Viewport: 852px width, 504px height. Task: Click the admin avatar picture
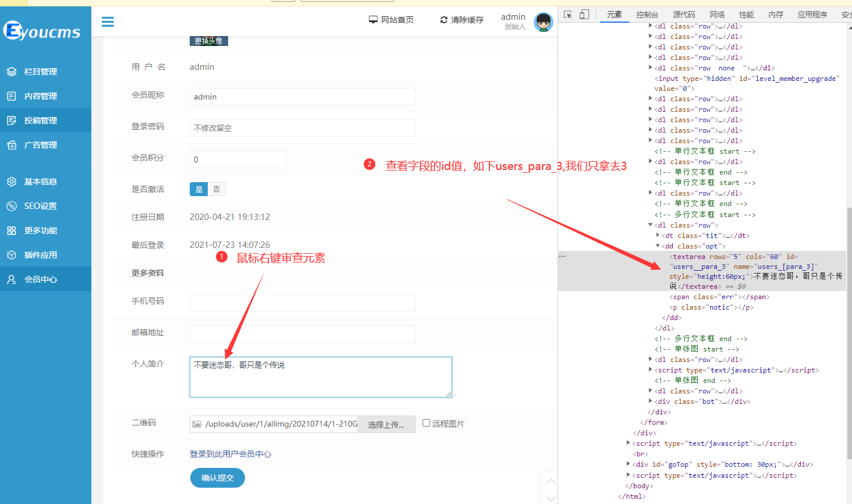pyautogui.click(x=544, y=22)
